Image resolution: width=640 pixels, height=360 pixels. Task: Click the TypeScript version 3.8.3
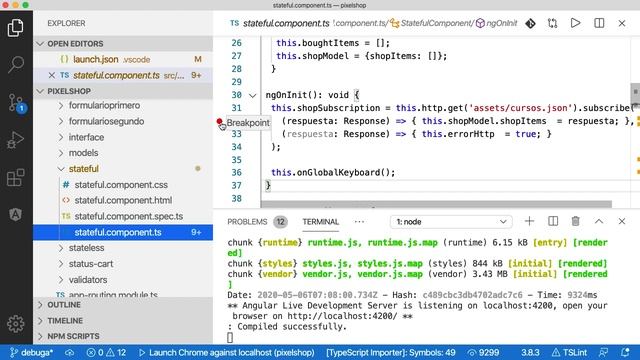point(530,352)
